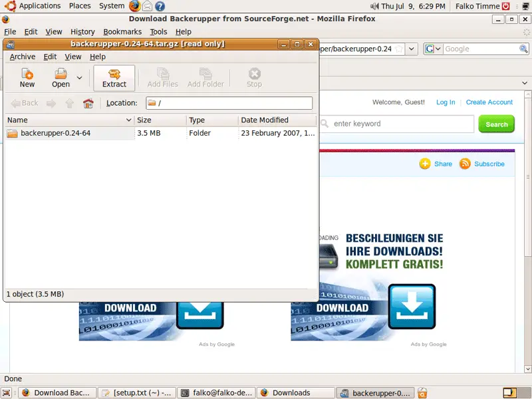Screen dimensions: 532x399
Task: Sort the archive list by the Size column
Action: pos(160,120)
